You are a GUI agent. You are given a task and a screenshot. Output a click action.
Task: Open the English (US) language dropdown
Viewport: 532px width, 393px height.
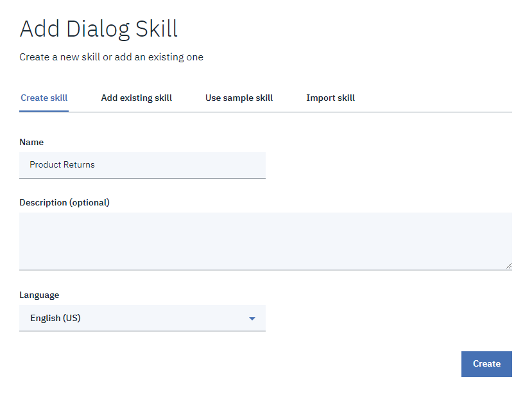point(142,318)
